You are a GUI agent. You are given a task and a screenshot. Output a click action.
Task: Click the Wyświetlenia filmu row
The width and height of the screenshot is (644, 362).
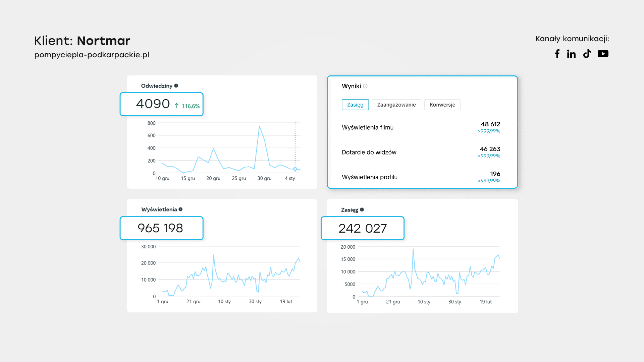coord(421,127)
